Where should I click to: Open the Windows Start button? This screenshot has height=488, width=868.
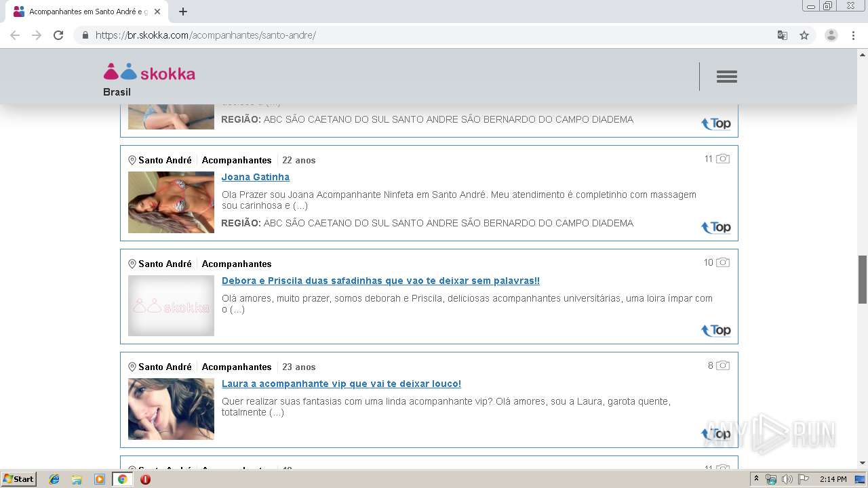click(x=19, y=479)
